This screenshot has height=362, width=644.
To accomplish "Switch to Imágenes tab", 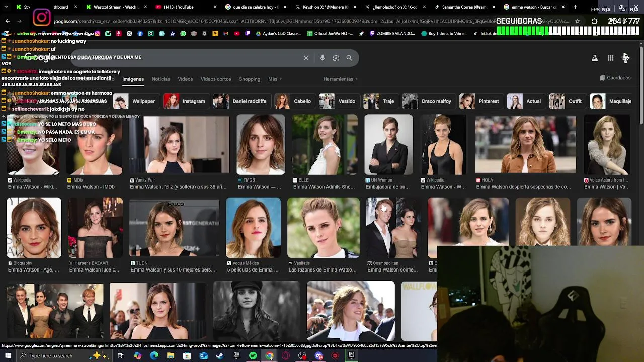I will (133, 79).
